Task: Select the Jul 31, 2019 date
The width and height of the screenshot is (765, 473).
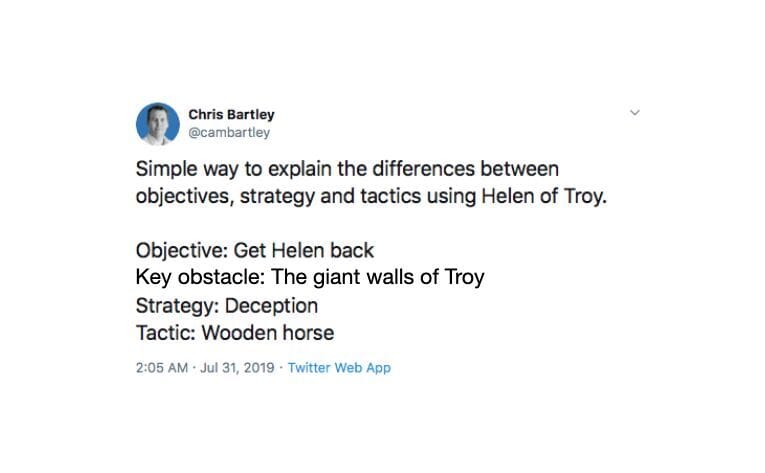Action: (237, 368)
